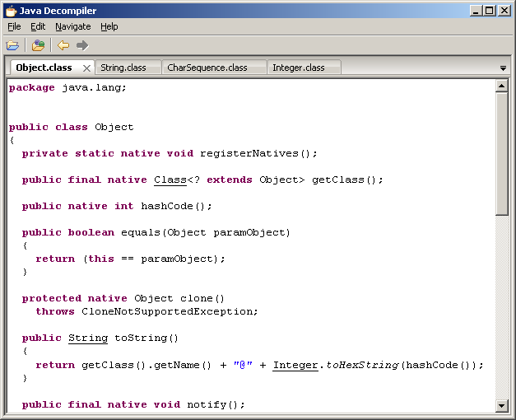Image resolution: width=516 pixels, height=420 pixels.
Task: Click the scrollbar up arrow
Action: coord(501,86)
